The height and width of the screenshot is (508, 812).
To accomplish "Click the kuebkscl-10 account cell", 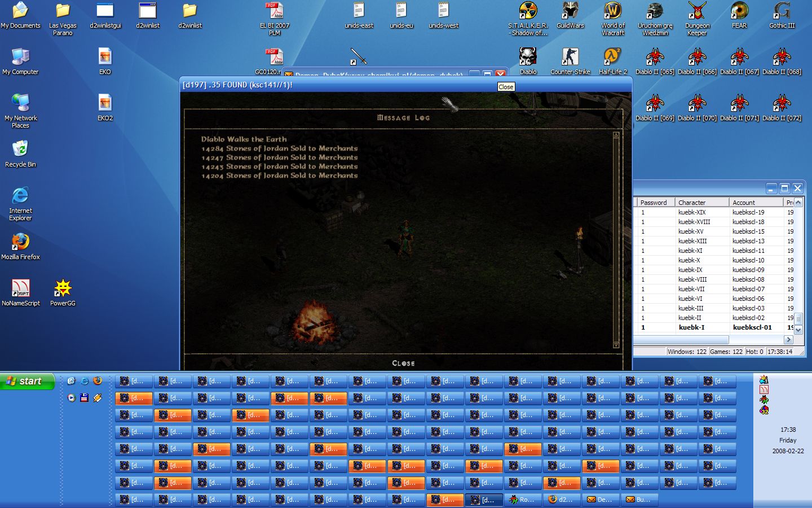I will 748,260.
